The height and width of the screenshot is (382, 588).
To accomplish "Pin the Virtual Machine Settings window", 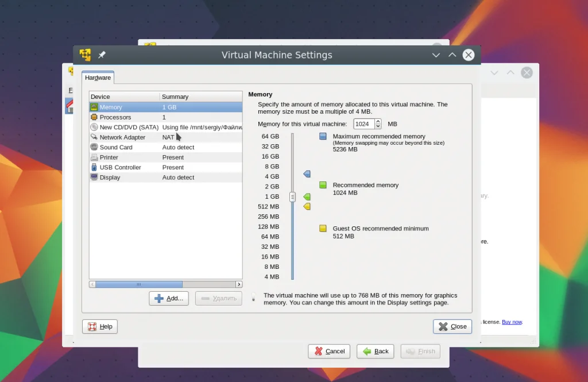I will [102, 55].
